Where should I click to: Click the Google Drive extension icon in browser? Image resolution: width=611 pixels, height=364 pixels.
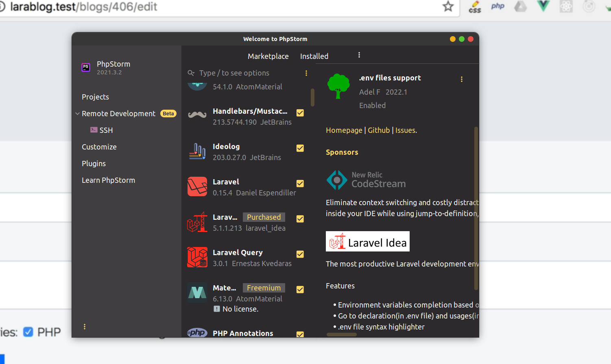[x=521, y=6]
